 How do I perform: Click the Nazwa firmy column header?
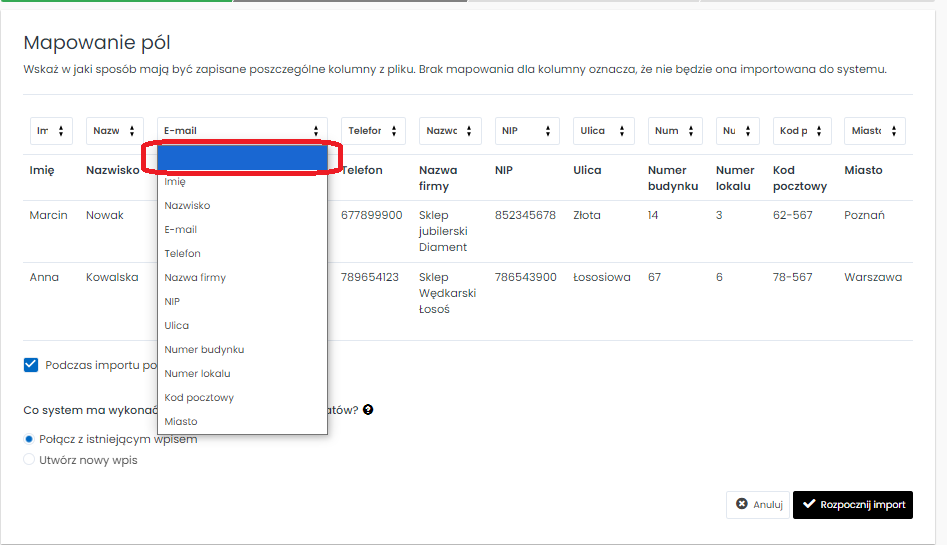click(x=438, y=178)
